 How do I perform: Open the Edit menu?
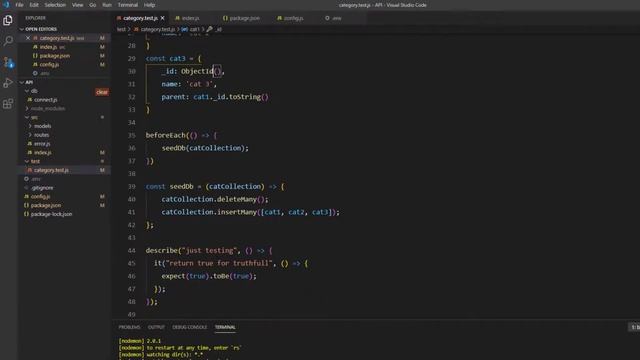pyautogui.click(x=34, y=5)
